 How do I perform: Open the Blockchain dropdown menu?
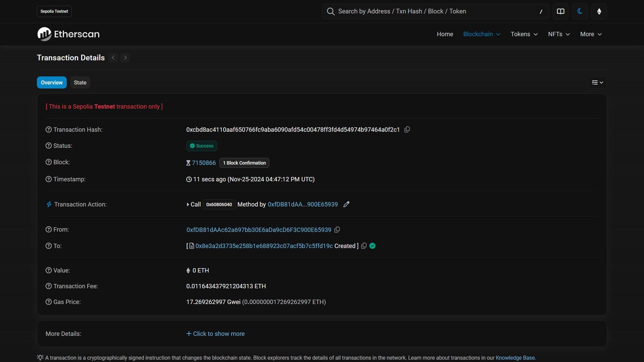pos(482,34)
